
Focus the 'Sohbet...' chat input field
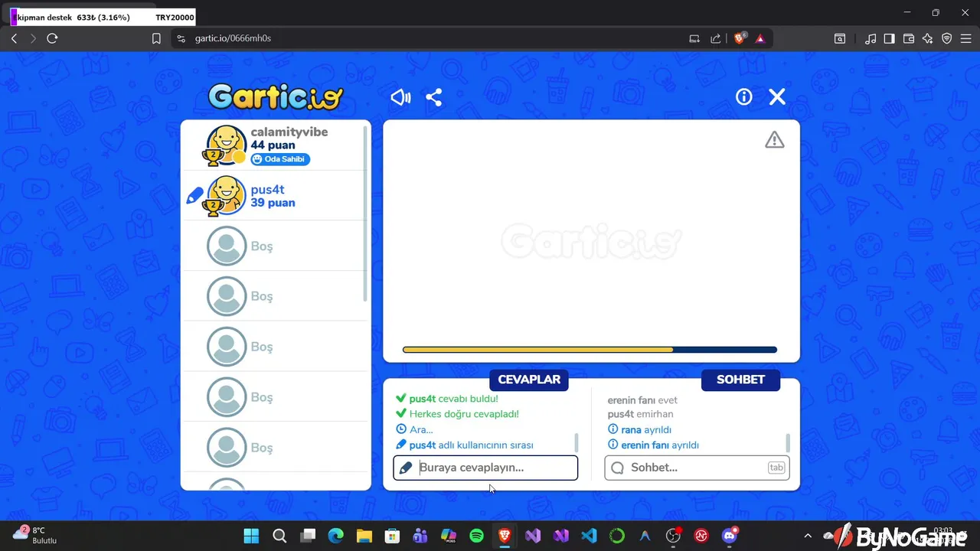697,468
